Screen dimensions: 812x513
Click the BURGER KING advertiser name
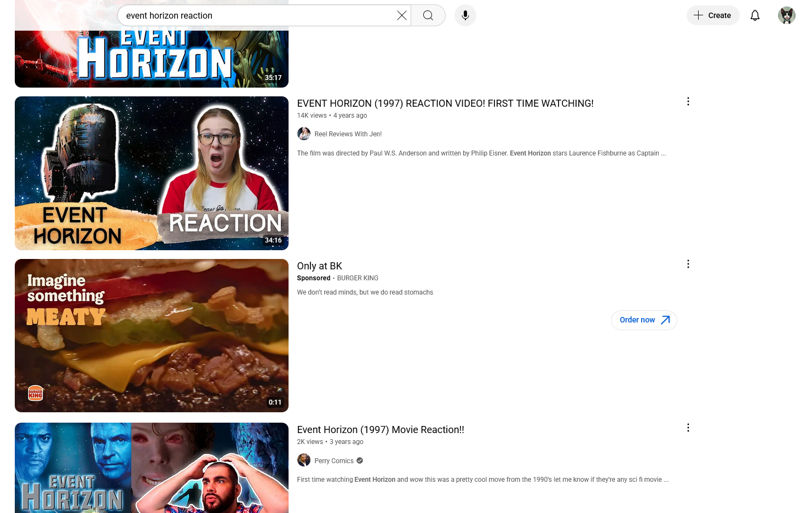[358, 278]
